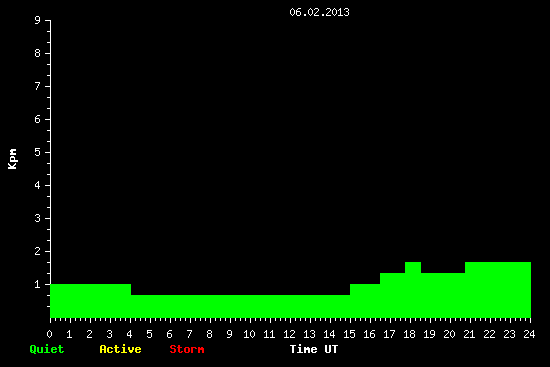
Task: Click the chart date title 06.02.2013
Action: pyautogui.click(x=319, y=12)
